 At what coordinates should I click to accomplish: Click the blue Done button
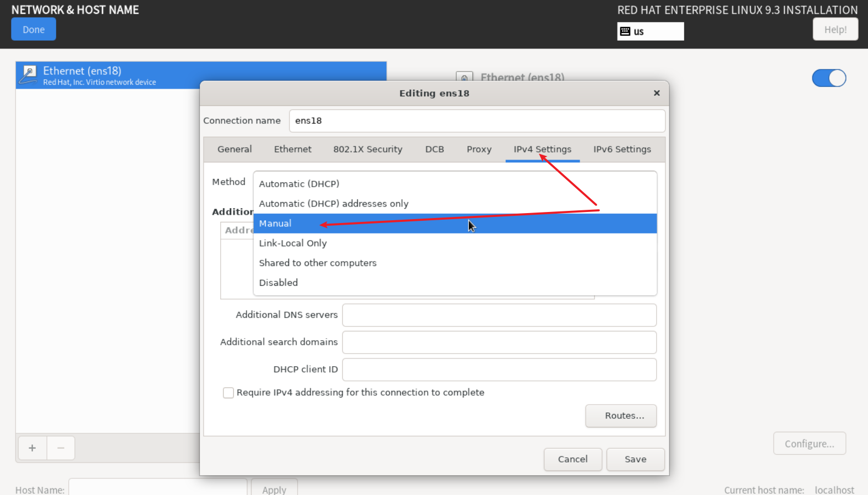tap(34, 30)
